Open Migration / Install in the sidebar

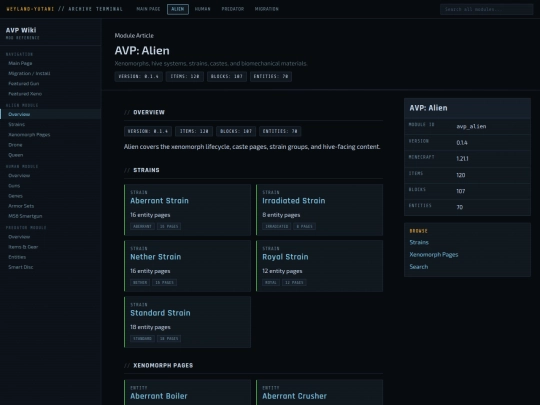click(x=29, y=73)
